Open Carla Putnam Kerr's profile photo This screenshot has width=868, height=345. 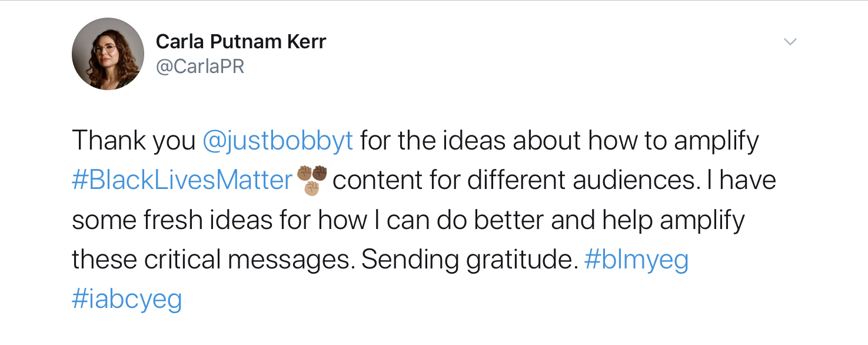(108, 54)
